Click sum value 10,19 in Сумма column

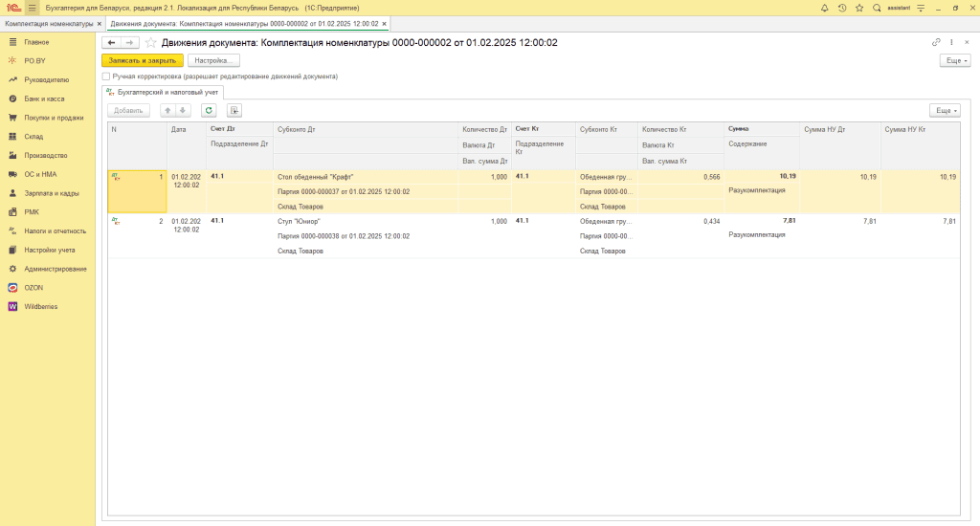[788, 176]
